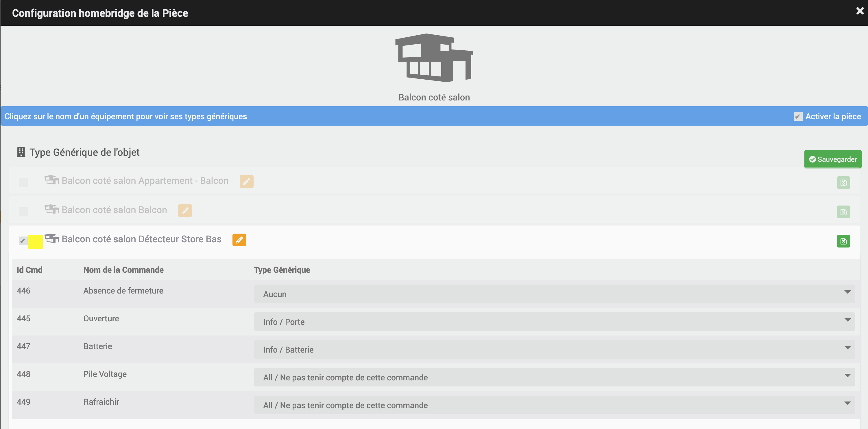Close the Configuration homebridge dialog
868x429 pixels.
[860, 11]
